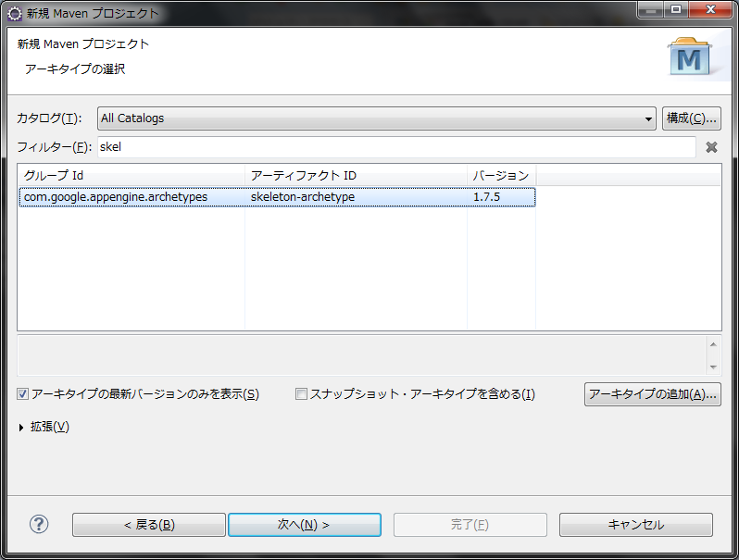The width and height of the screenshot is (739, 560).
Task: Click the filter field containing skel
Action: 397,147
